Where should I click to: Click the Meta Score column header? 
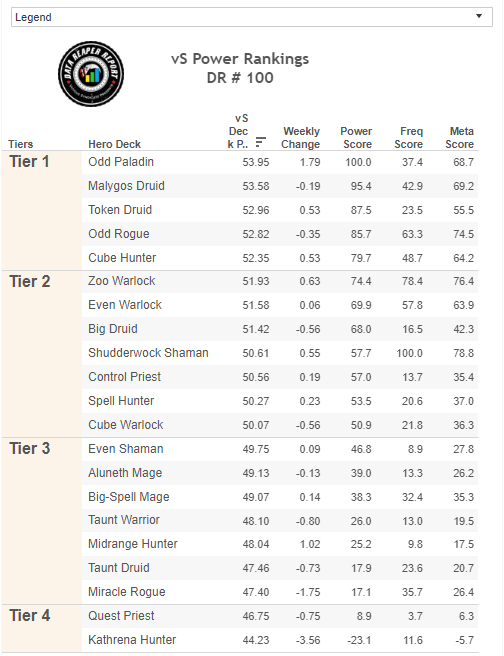[460, 138]
